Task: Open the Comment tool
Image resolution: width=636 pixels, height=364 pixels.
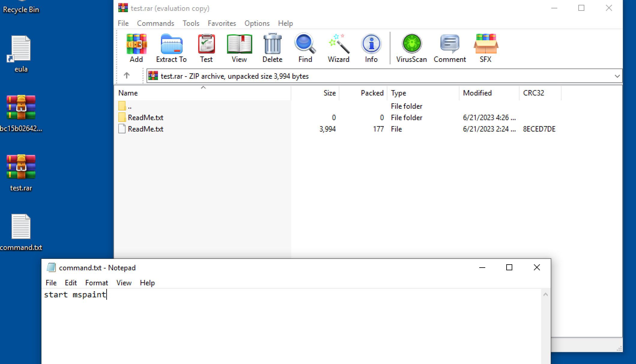Action: pyautogui.click(x=450, y=48)
